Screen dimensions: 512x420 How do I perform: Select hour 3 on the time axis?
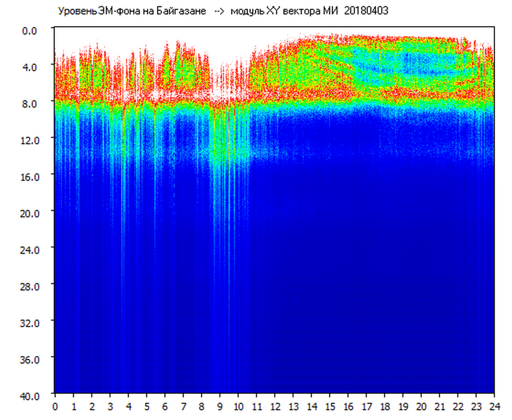click(110, 406)
